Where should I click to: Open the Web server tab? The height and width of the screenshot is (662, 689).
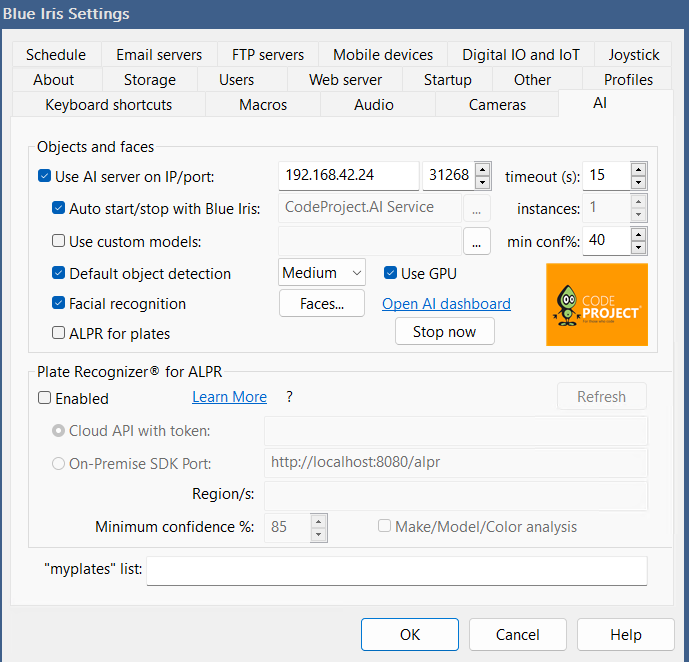(x=345, y=80)
